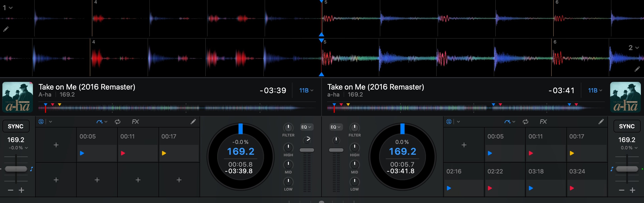Click deck 1 tempo slider handle

[x=16, y=169]
